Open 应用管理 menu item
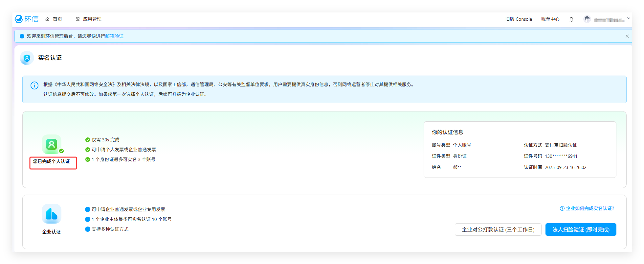 (89, 19)
